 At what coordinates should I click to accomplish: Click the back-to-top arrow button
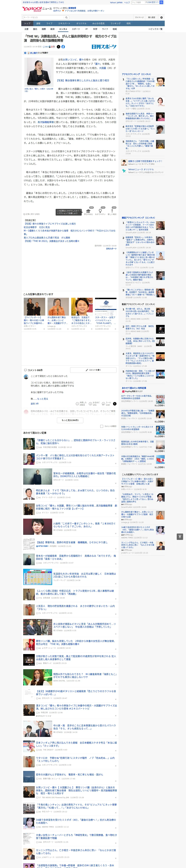click(180, 536)
